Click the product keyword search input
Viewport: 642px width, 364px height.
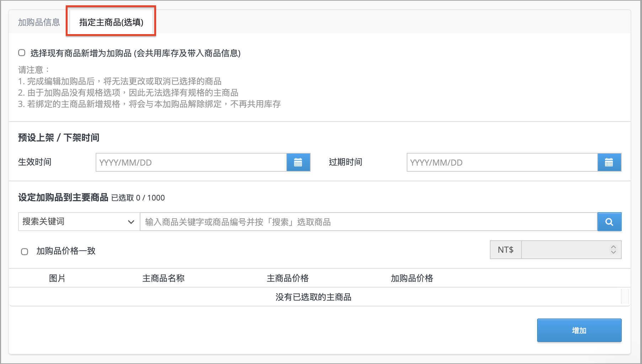[369, 222]
